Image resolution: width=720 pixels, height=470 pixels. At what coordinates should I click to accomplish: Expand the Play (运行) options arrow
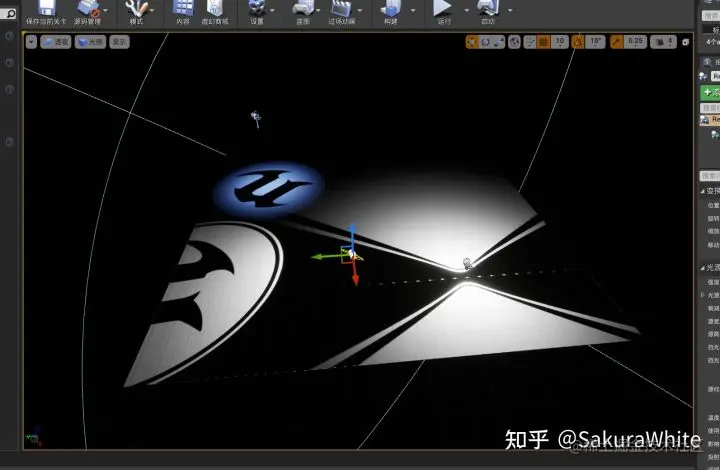click(x=467, y=10)
